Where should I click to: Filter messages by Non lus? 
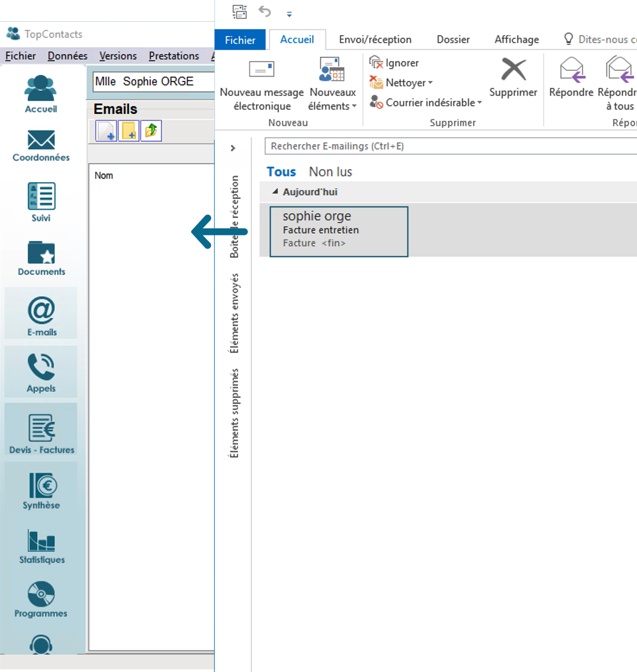pyautogui.click(x=330, y=172)
